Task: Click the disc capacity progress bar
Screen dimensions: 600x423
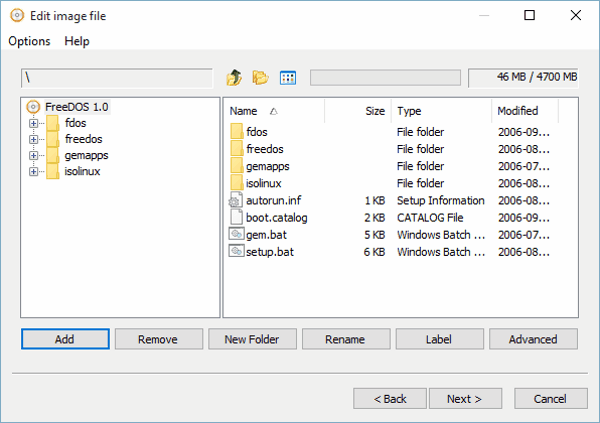Action: pos(385,78)
